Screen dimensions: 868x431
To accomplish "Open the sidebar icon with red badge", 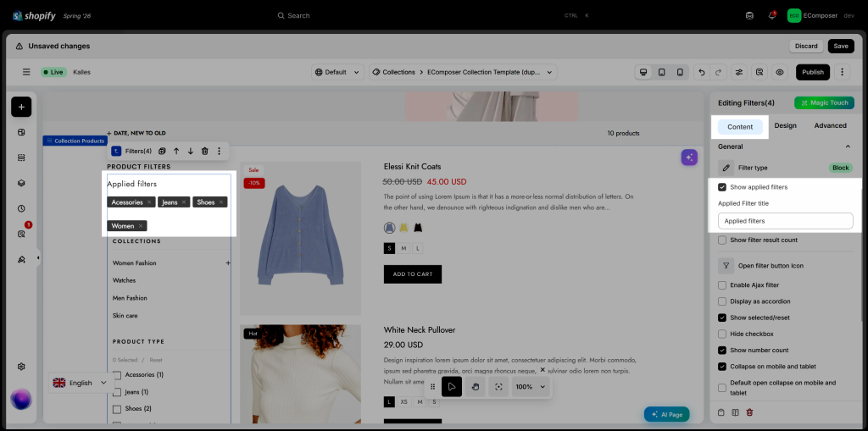I will click(21, 234).
